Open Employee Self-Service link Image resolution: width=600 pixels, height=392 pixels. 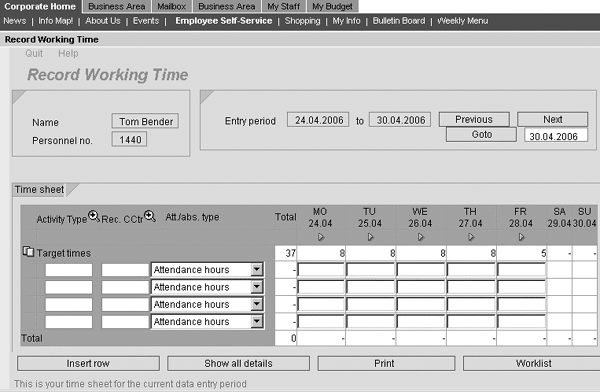[224, 21]
